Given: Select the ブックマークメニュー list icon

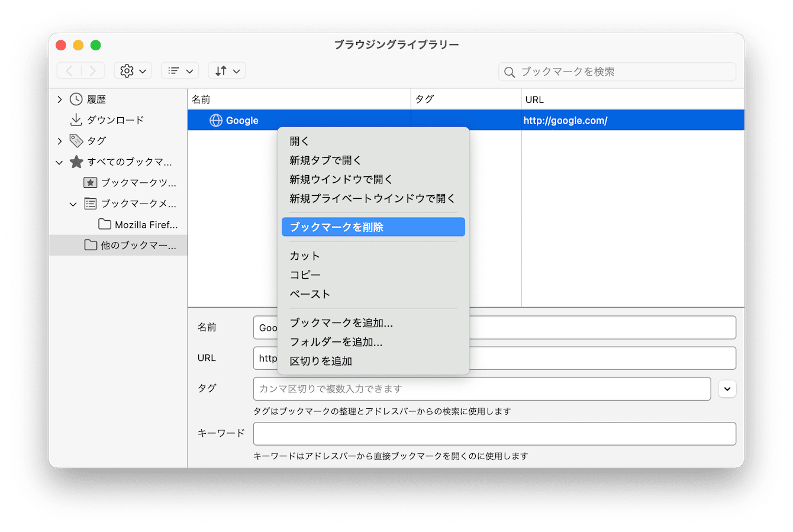Looking at the screenshot, I should [91, 204].
